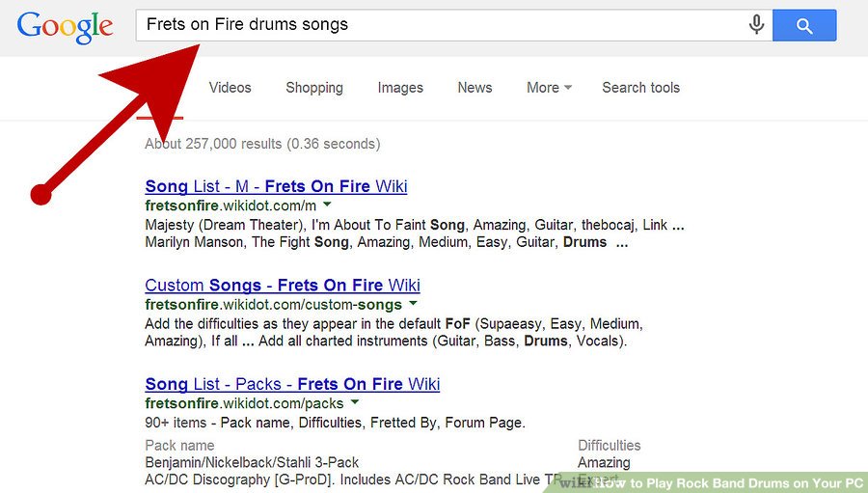The width and height of the screenshot is (868, 493).
Task: Open Song List - M result link
Action: 276,186
